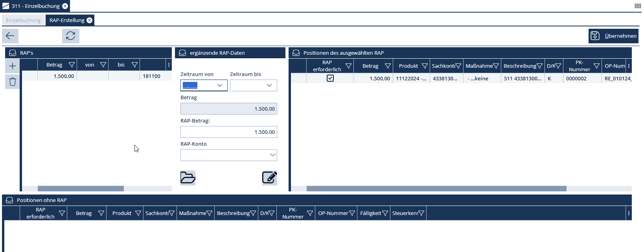Screen dimensions: 644x252
Task: Uncheck RAP erforderlich checkbox in first row
Action: click(x=330, y=78)
